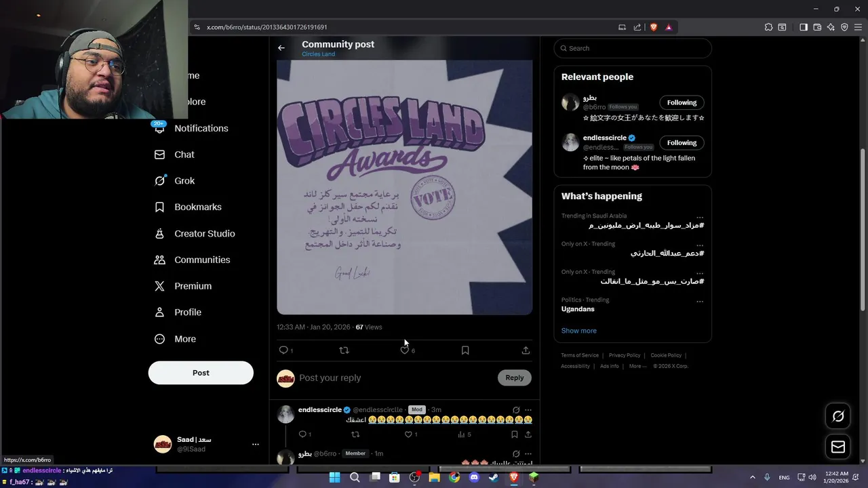This screenshot has width=868, height=488.
Task: Open Creator Studio from the sidebar
Action: pos(195,233)
